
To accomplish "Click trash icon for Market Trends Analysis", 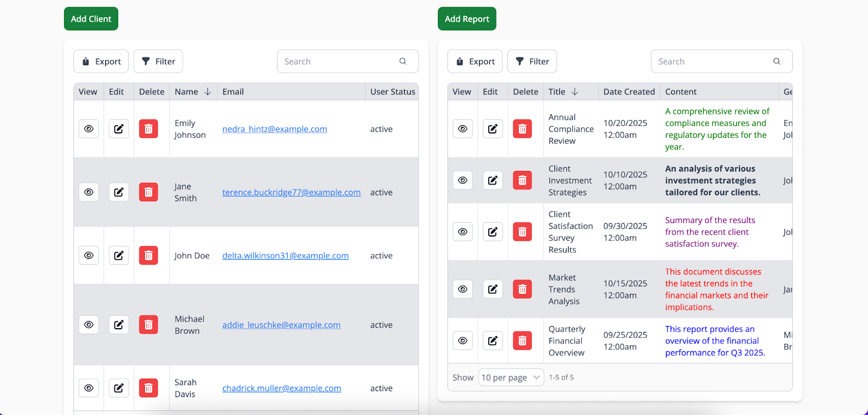I will [522, 289].
